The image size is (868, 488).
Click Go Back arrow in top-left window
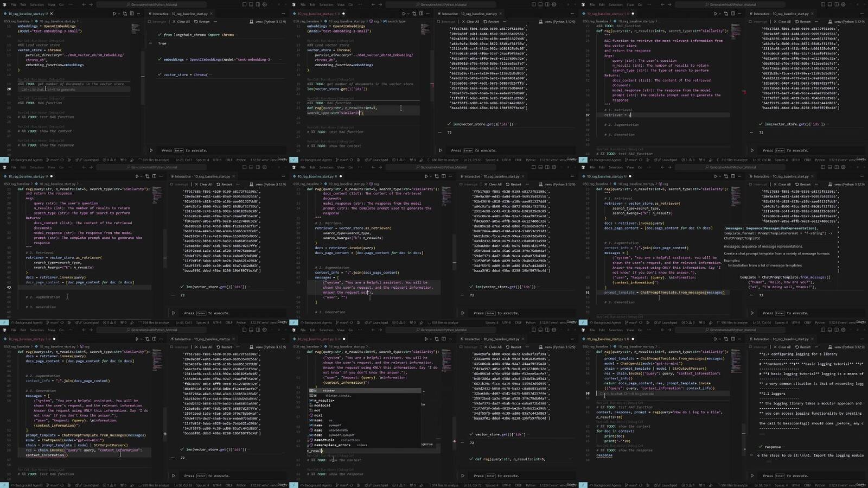tap(84, 4)
